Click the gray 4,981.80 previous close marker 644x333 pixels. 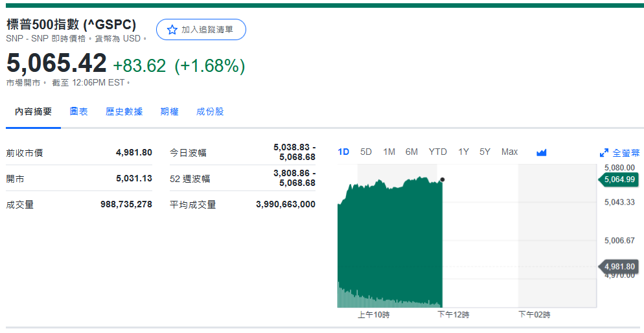[619, 266]
